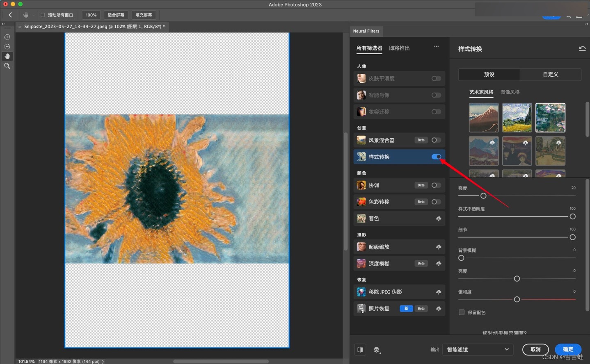Collapse the right panel with double-arrow icon
Screen dimensions: 590x364
pos(586,24)
